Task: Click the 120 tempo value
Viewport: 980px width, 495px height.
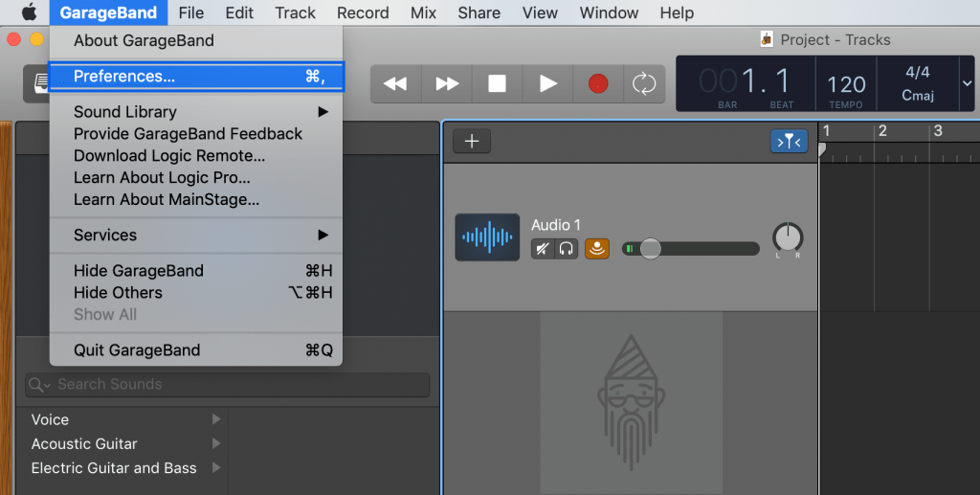Action: [846, 84]
